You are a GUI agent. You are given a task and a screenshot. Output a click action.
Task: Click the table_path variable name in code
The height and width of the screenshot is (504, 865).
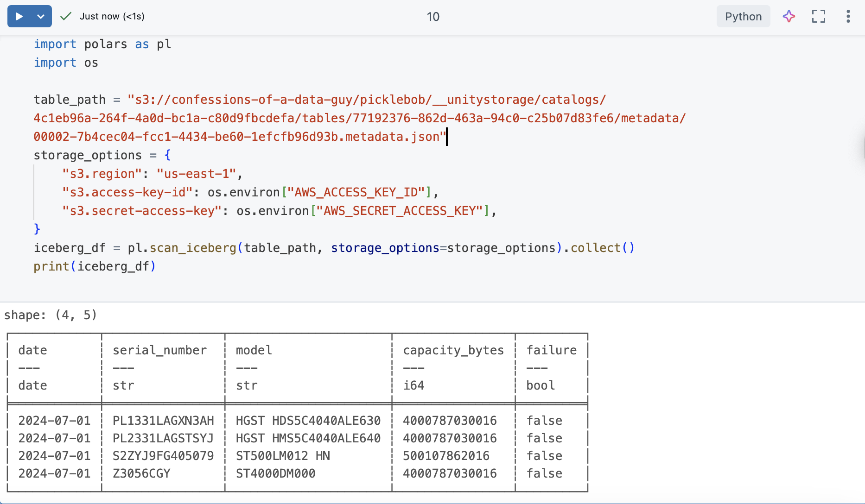tap(70, 100)
